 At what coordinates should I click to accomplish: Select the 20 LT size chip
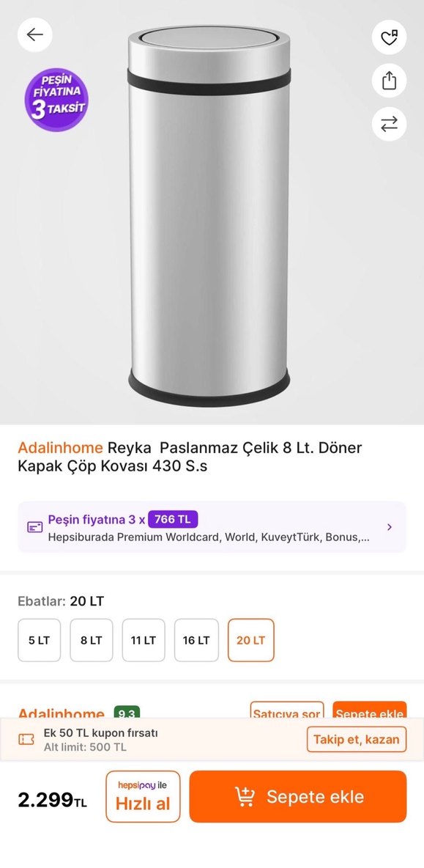250,639
